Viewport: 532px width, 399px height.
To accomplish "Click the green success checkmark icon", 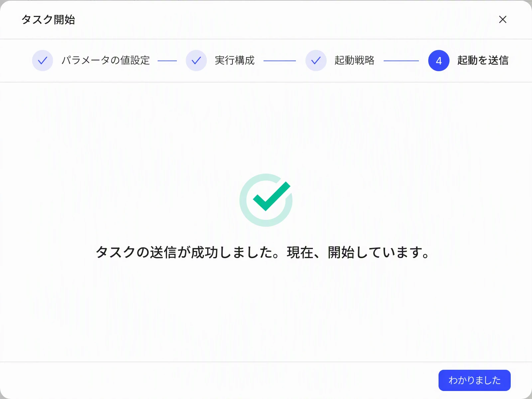I will click(x=272, y=196).
